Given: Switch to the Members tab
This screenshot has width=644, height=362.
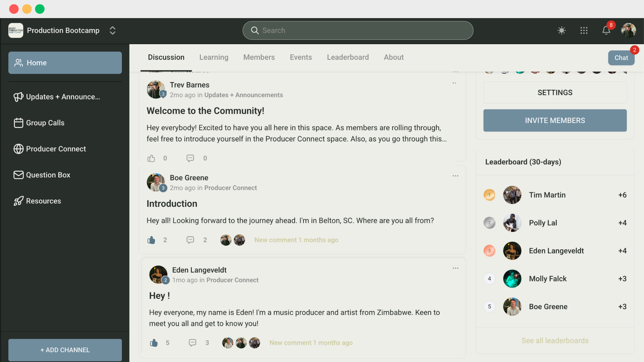Looking at the screenshot, I should pos(259,57).
